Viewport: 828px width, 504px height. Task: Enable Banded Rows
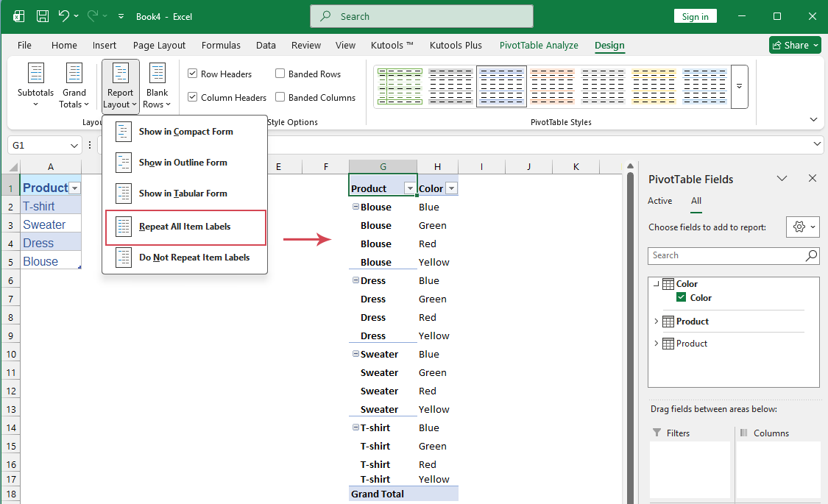point(279,74)
